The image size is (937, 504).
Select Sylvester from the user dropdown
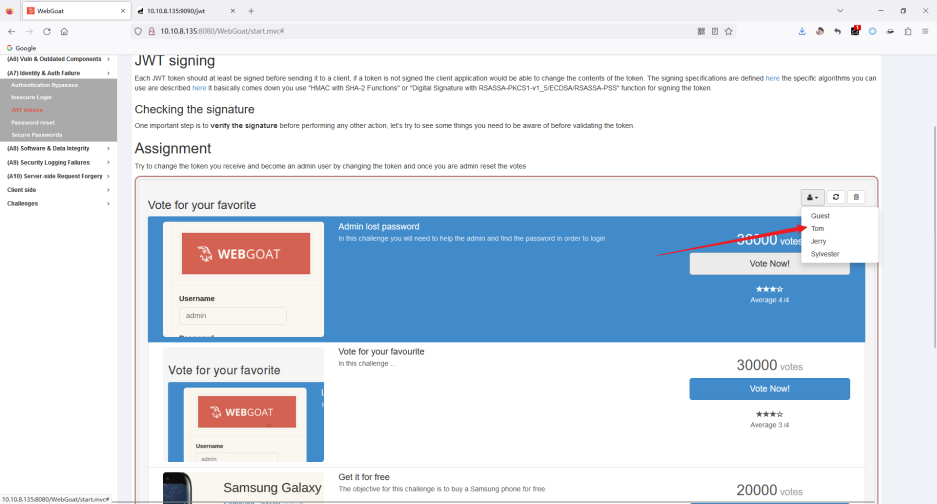point(825,254)
